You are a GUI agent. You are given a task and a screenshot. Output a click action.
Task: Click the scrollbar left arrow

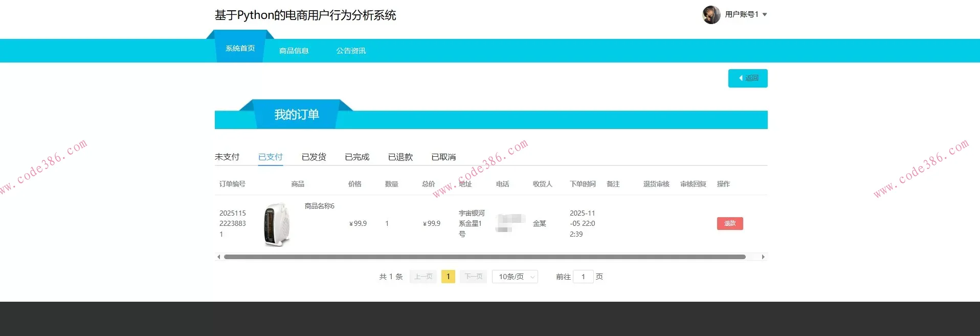click(x=219, y=257)
